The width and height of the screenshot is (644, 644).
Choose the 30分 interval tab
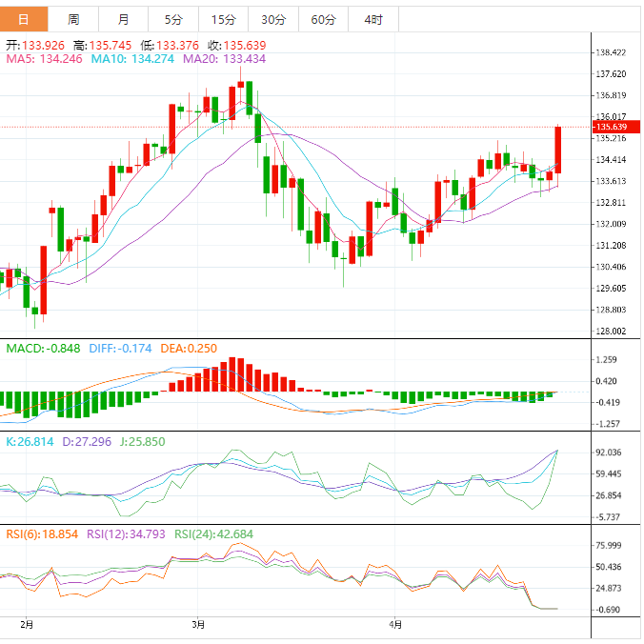(272, 19)
